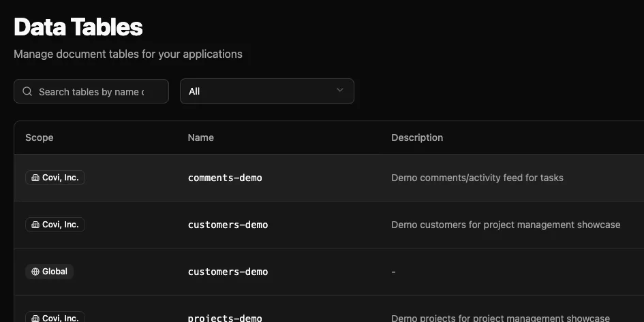Select the Covi, Inc. badge for comments-demo
The width and height of the screenshot is (644, 322).
(55, 178)
